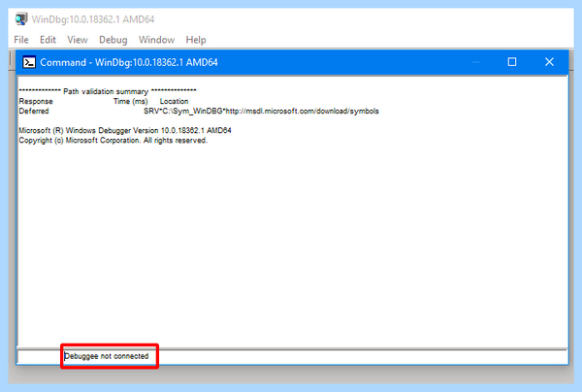Click the 'Time (ms)' column header text
This screenshot has width=582, height=392.
coord(131,101)
